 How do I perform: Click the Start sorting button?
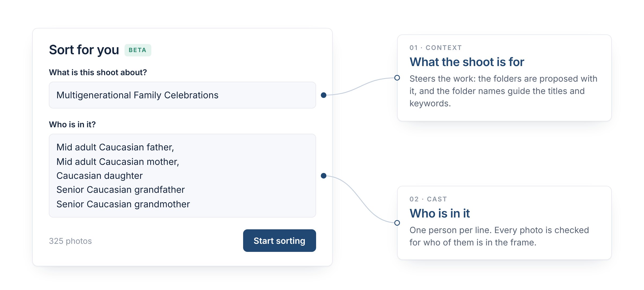click(x=279, y=241)
